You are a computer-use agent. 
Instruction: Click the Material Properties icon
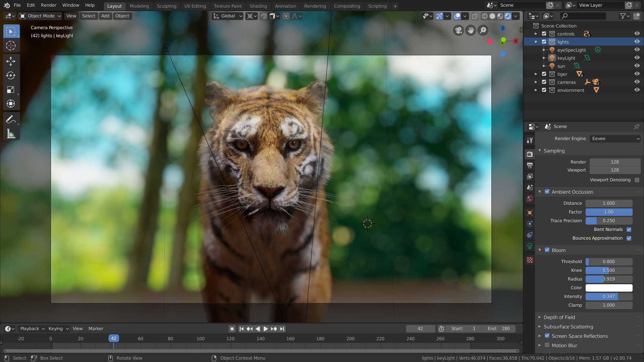530,261
